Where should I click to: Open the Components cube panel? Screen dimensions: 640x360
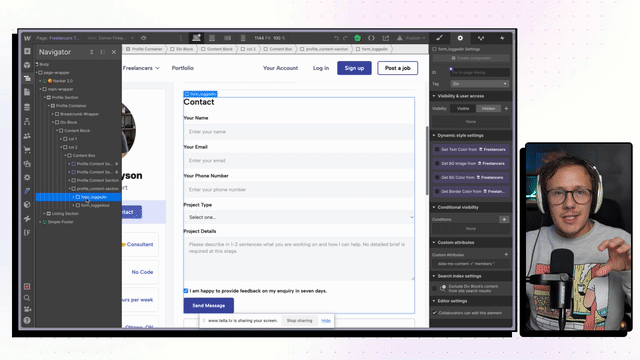(x=27, y=65)
